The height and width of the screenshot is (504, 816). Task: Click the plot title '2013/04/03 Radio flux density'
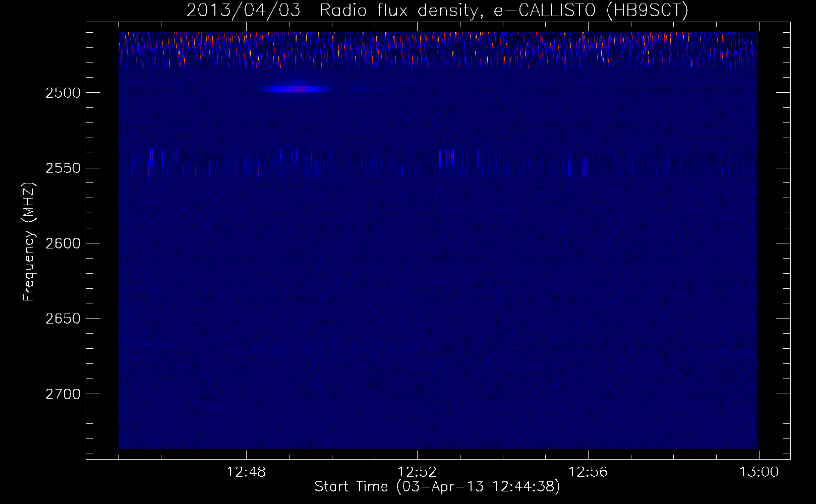437,10
